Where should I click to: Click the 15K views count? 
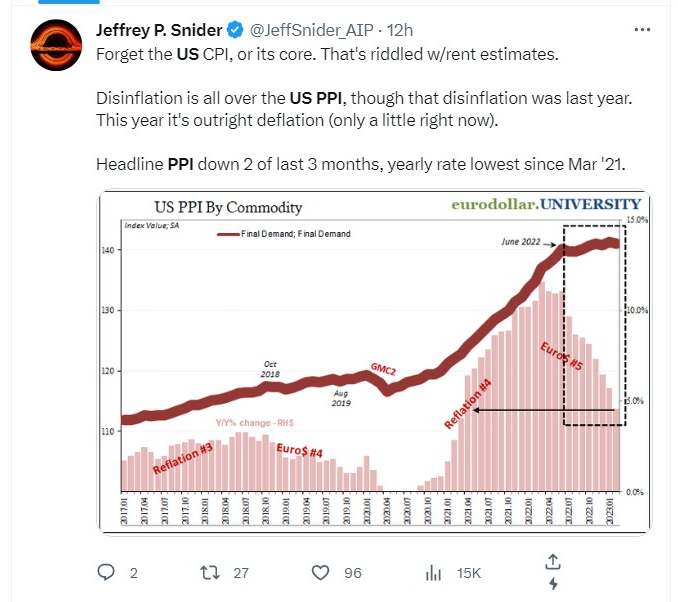pyautogui.click(x=467, y=573)
